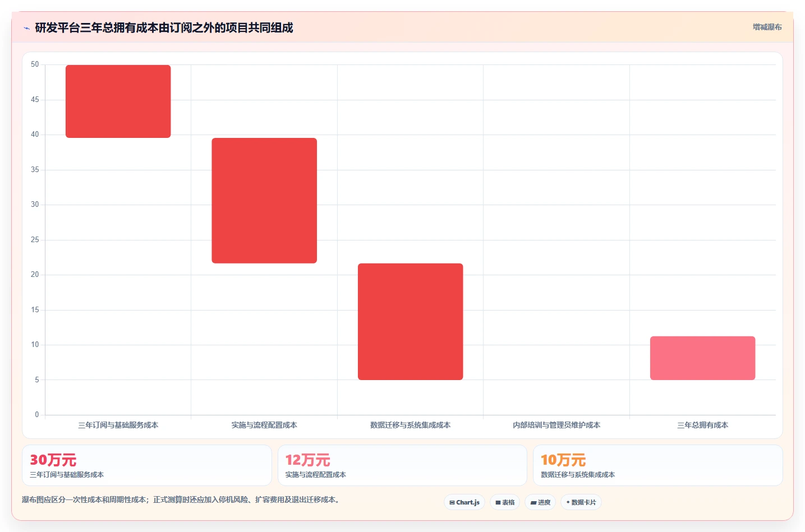The image size is (805, 532).
Task: Click the y-axis value 20
Action: click(35, 275)
